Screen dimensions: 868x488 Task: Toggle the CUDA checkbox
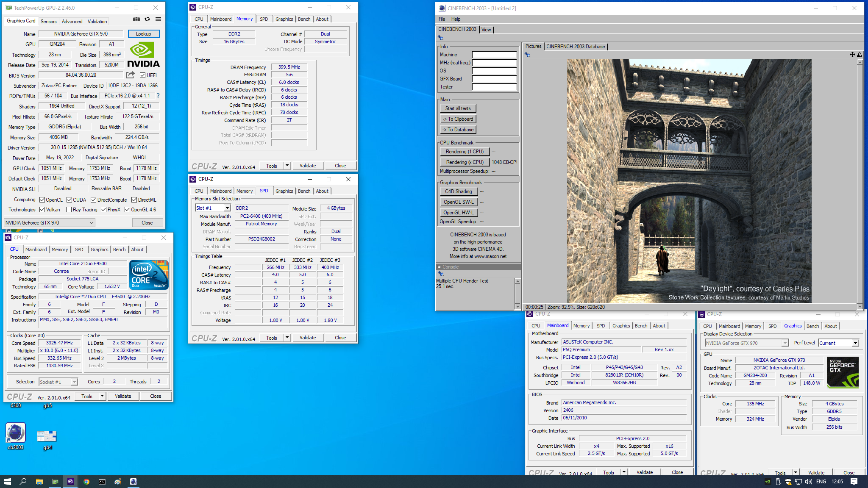[x=69, y=200]
